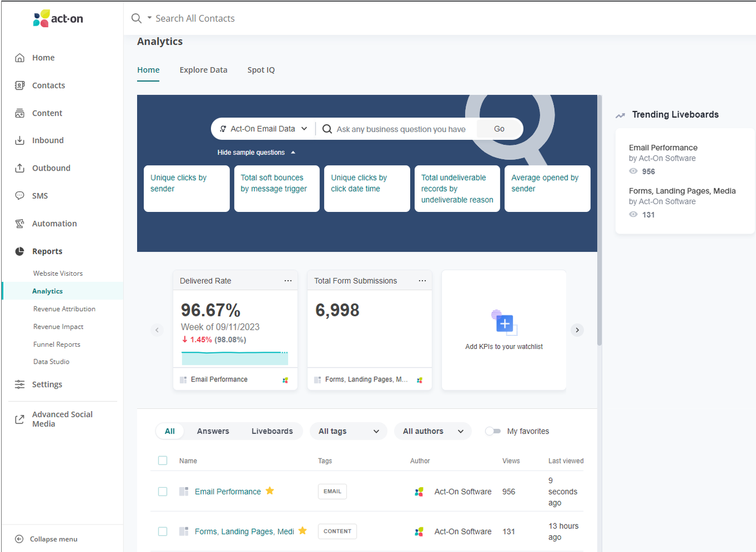Click Average opened by sender sample question
This screenshot has height=552, width=756.
(547, 188)
